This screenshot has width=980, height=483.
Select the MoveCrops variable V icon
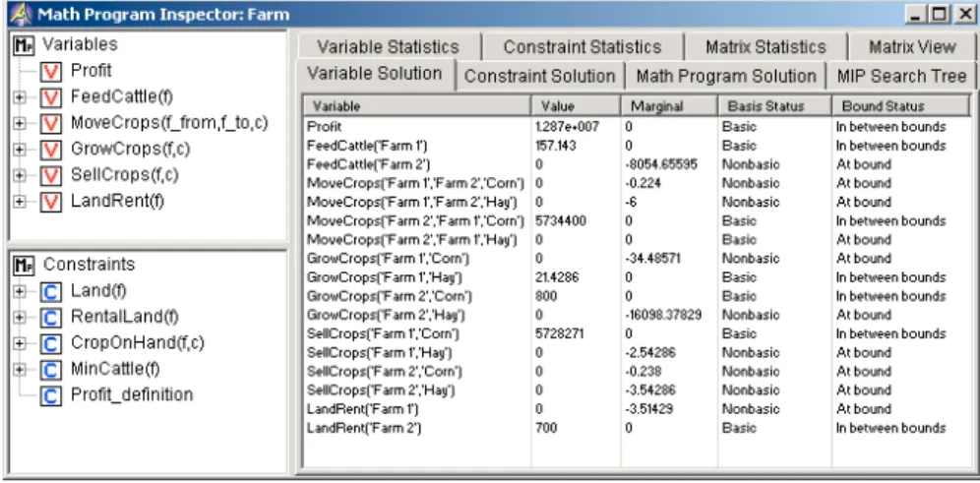[x=50, y=124]
